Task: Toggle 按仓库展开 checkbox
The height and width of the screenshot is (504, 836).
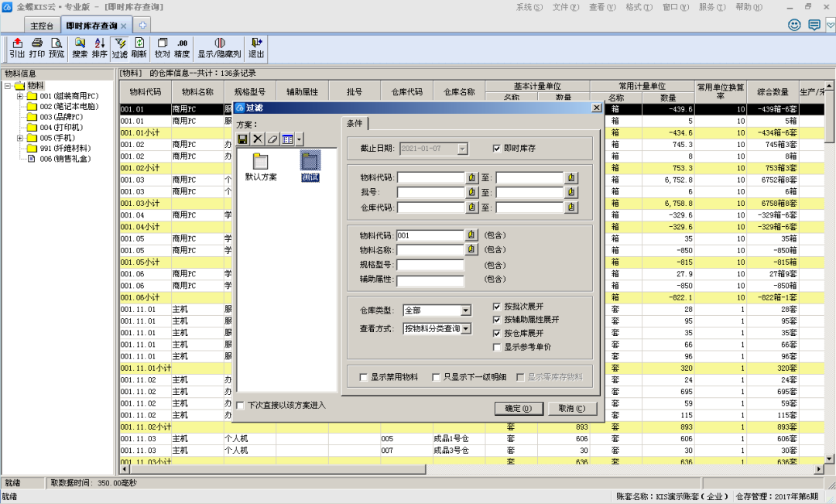Action: [x=497, y=334]
